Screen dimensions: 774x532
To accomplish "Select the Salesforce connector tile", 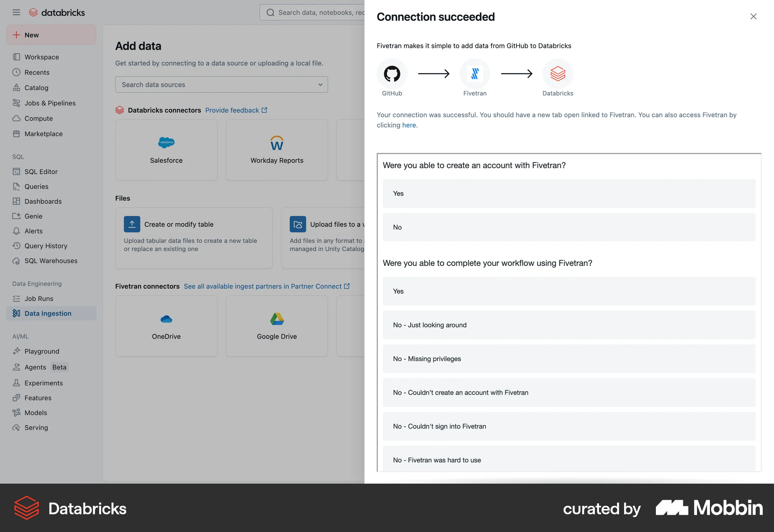I will pos(166,150).
